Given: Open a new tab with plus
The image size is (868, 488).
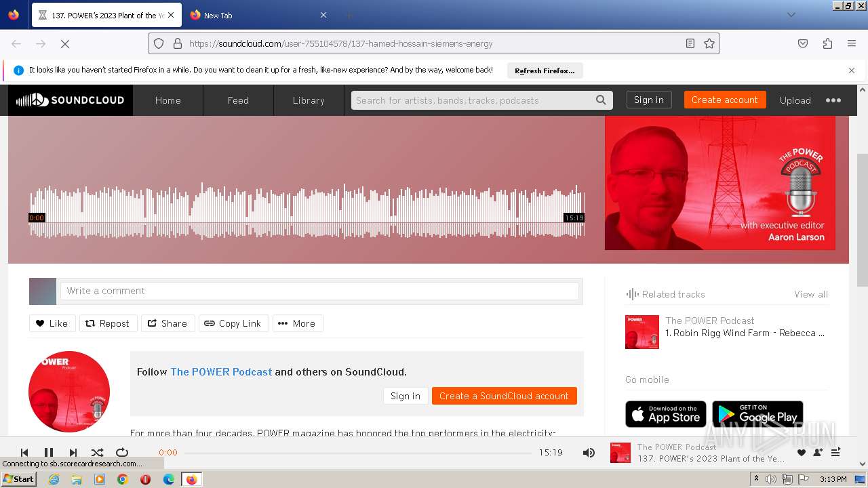Looking at the screenshot, I should click(349, 15).
